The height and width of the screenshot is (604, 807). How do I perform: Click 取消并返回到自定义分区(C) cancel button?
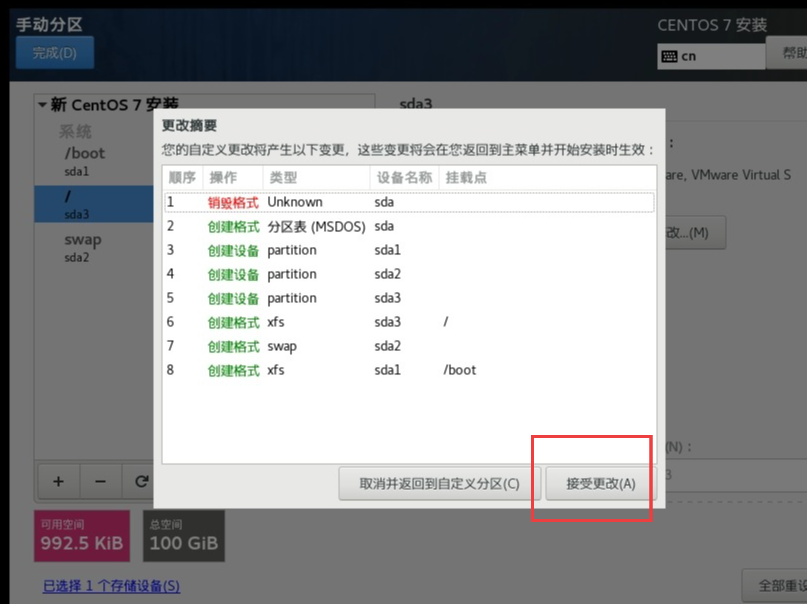coord(439,484)
